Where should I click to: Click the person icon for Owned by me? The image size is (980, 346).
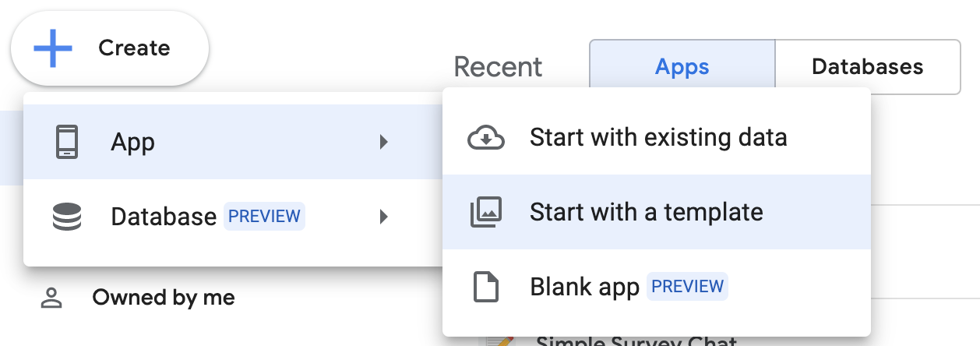click(51, 298)
